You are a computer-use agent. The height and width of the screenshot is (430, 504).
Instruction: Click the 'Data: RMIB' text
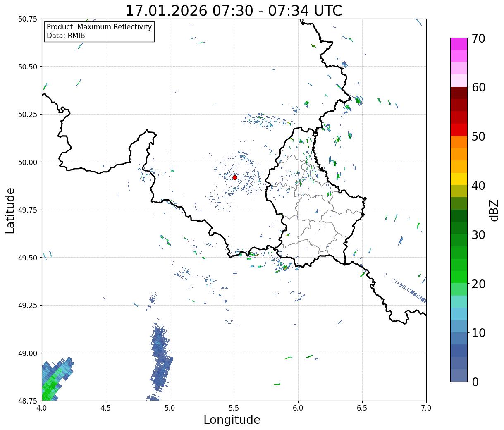pos(66,36)
